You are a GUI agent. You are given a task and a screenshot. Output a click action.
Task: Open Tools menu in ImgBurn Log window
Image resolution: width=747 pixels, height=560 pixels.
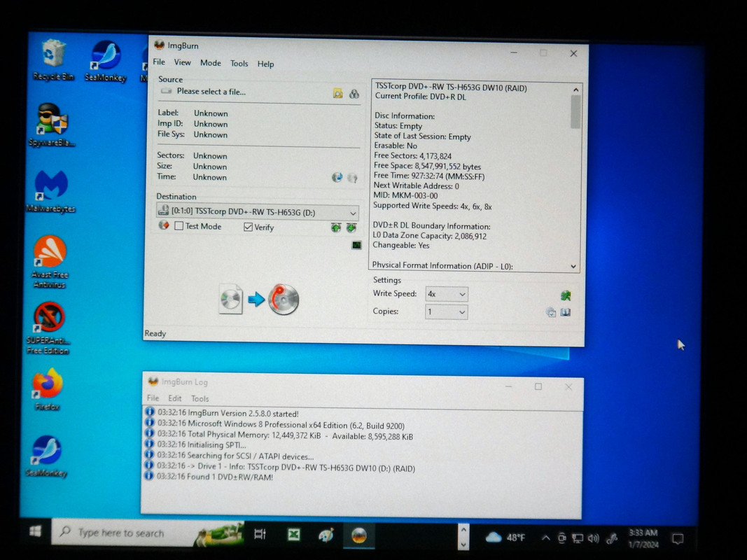pos(200,399)
